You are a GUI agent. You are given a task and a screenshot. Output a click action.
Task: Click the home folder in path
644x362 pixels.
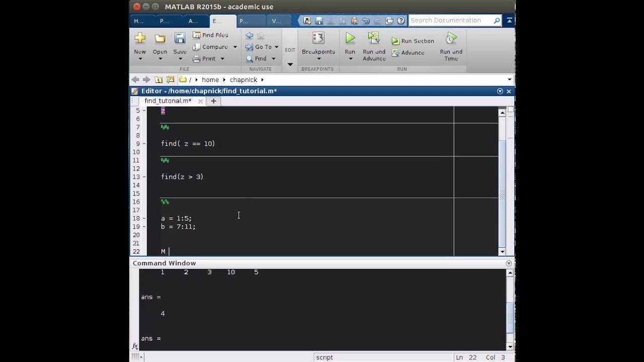(x=210, y=79)
